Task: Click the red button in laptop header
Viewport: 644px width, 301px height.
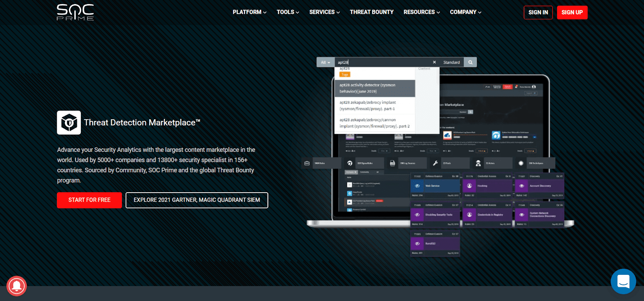Action: (x=508, y=87)
